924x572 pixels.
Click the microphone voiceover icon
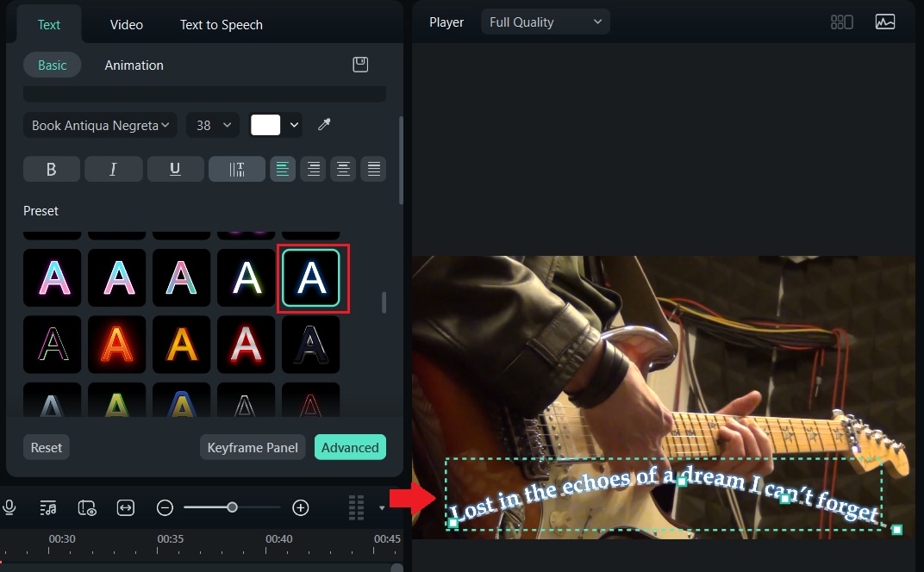9,507
